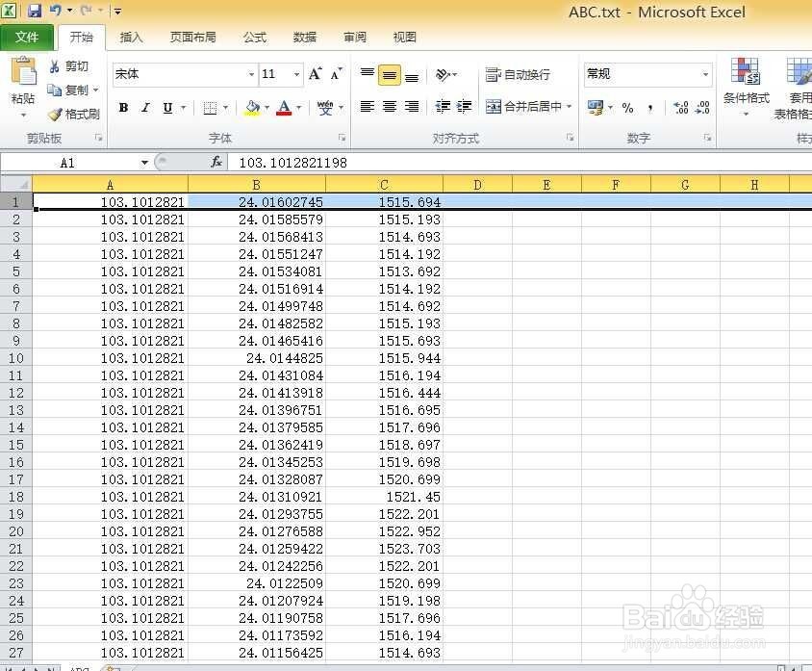The height and width of the screenshot is (671, 812).
Task: Expand the Name Box dropdown arrow
Action: pyautogui.click(x=144, y=163)
